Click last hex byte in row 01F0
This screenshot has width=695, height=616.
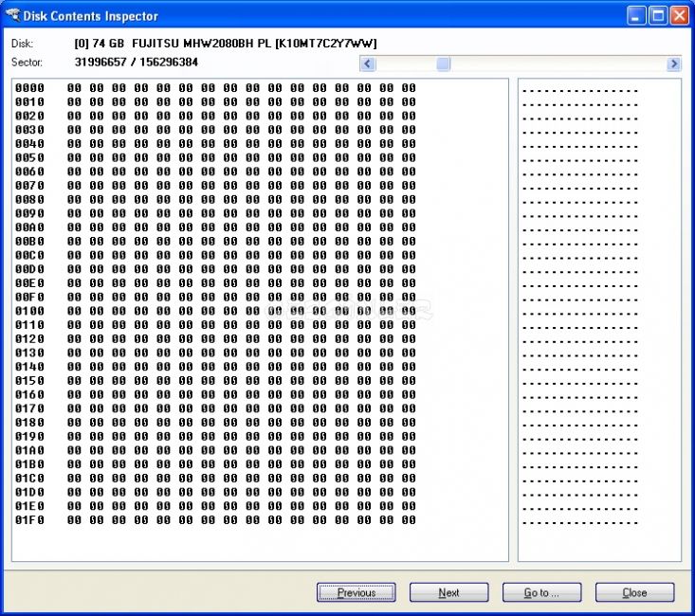pos(409,520)
